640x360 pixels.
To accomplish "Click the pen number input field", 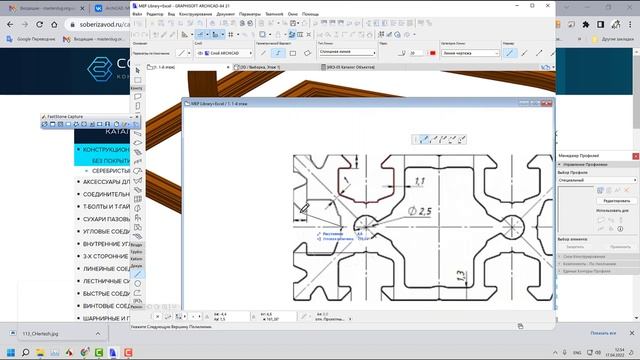I will (x=418, y=53).
